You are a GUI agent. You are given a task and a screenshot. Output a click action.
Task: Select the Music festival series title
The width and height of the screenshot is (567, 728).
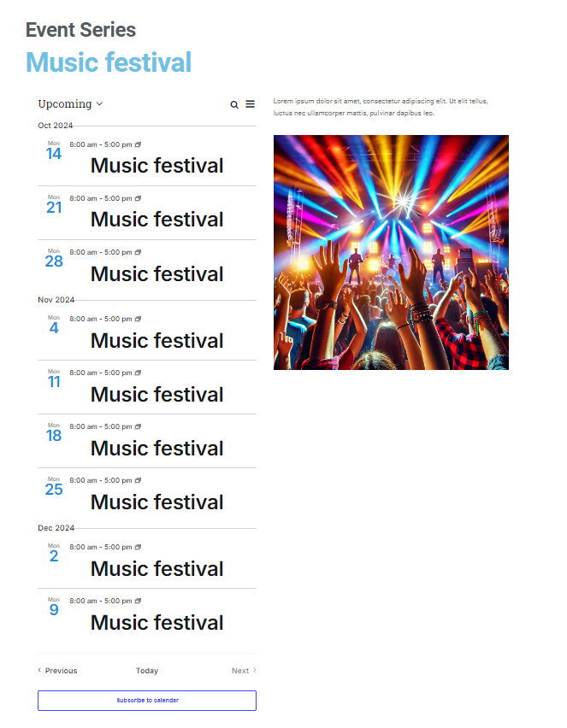(x=109, y=62)
